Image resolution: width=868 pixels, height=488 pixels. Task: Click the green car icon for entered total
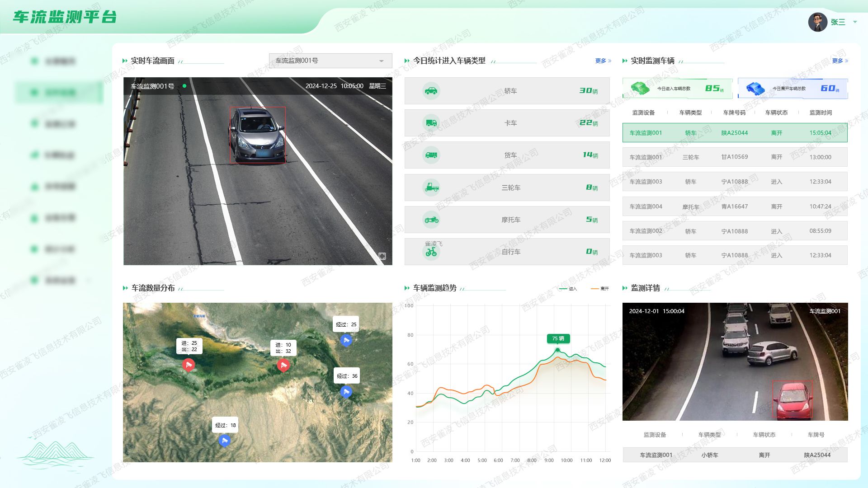(x=640, y=88)
